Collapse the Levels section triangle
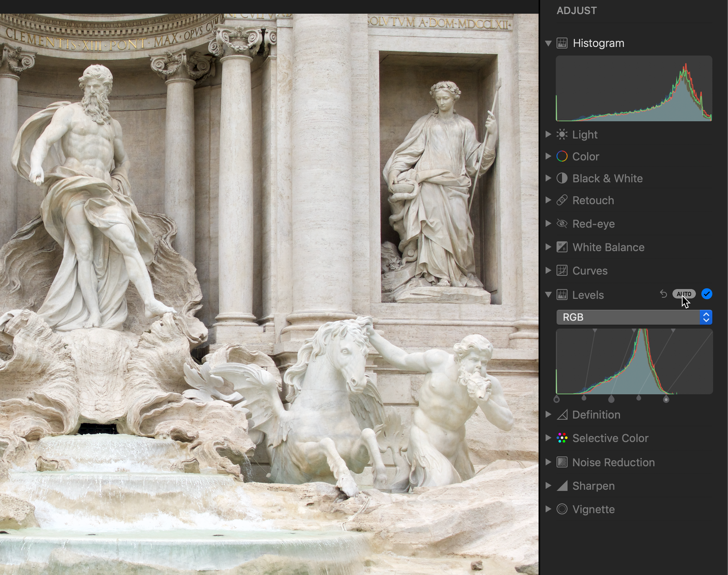This screenshot has width=728, height=575. tap(548, 295)
